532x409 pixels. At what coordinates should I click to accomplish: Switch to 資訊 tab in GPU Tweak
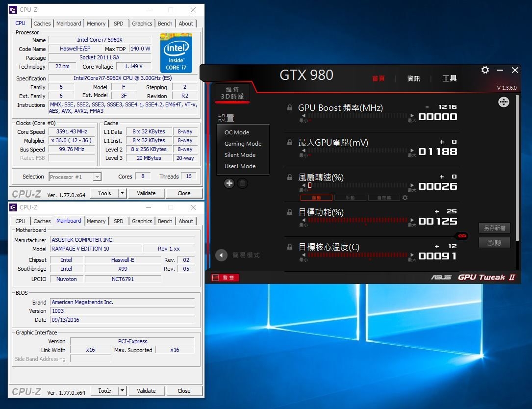click(x=414, y=78)
